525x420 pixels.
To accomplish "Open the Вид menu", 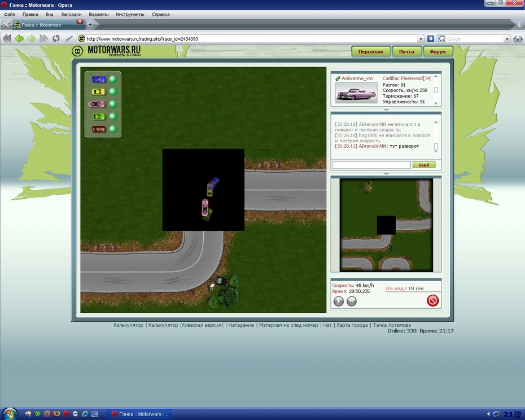I will point(49,15).
